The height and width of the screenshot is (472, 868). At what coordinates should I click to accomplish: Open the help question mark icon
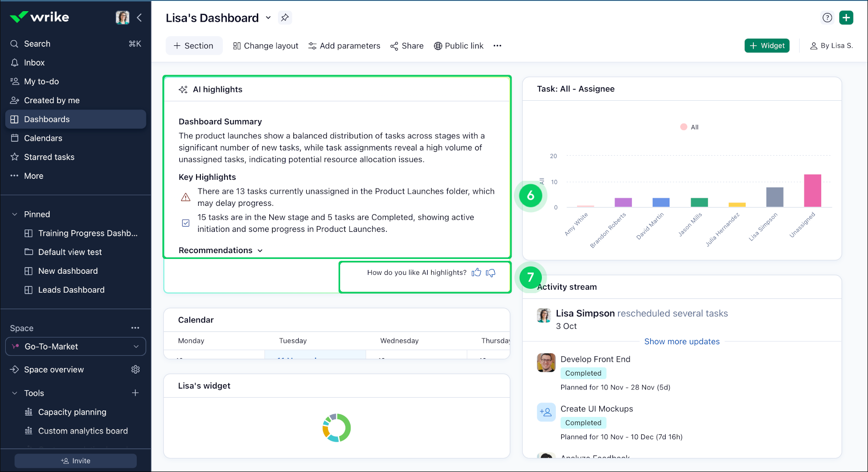click(827, 18)
